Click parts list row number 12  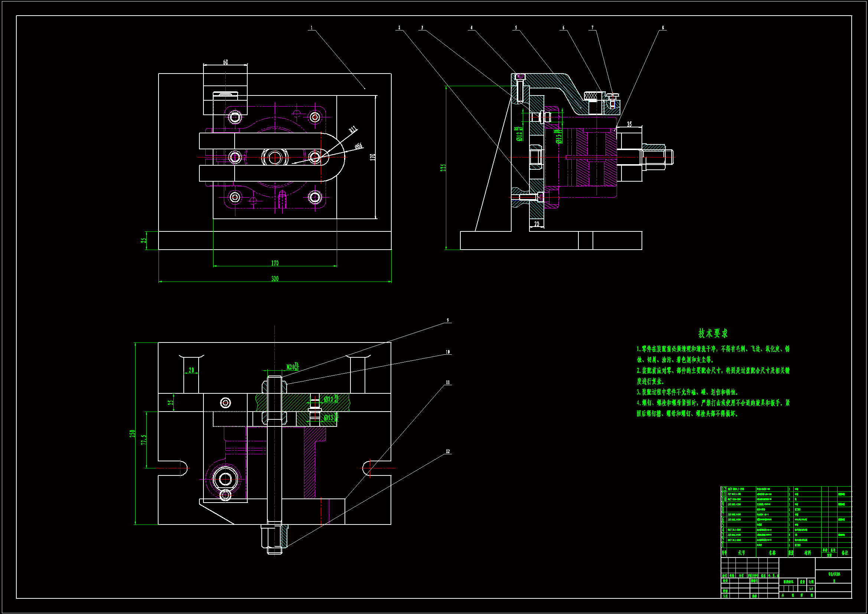724,489
